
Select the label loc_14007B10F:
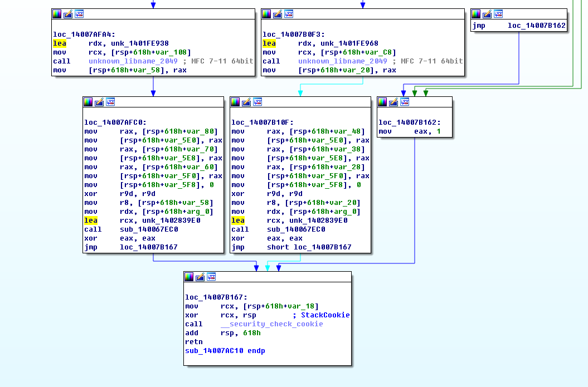pyautogui.click(x=262, y=123)
